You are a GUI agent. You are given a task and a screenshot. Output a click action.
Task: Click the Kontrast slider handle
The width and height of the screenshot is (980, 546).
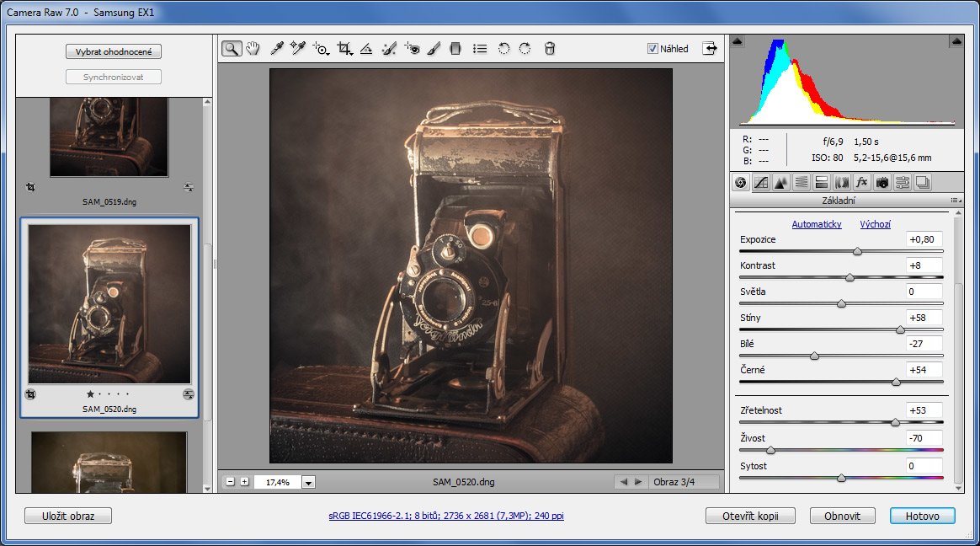850,277
